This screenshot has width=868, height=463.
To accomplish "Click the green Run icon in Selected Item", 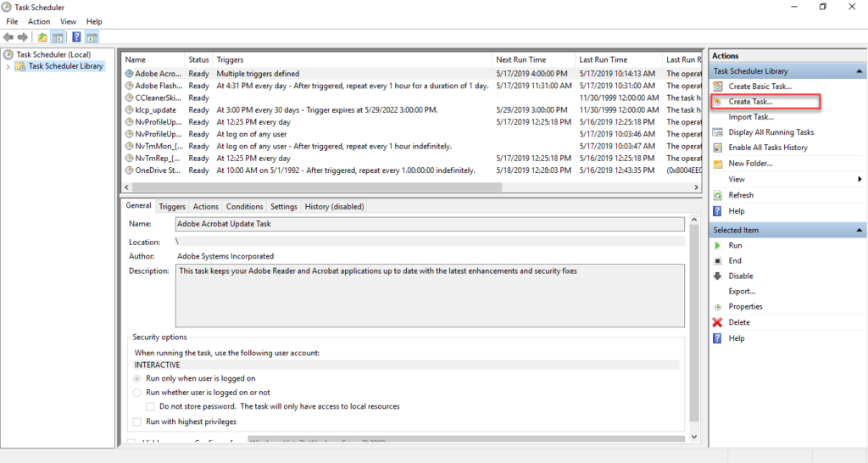I will (718, 245).
